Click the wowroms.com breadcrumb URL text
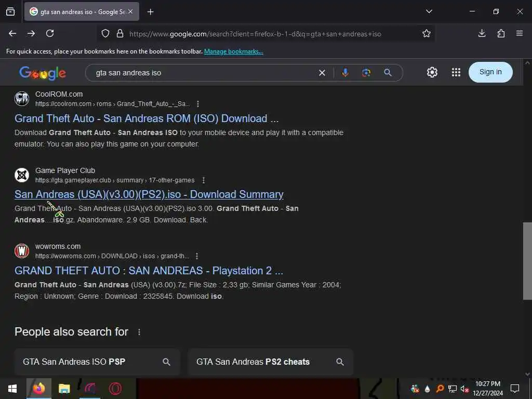532x399 pixels. [112, 256]
